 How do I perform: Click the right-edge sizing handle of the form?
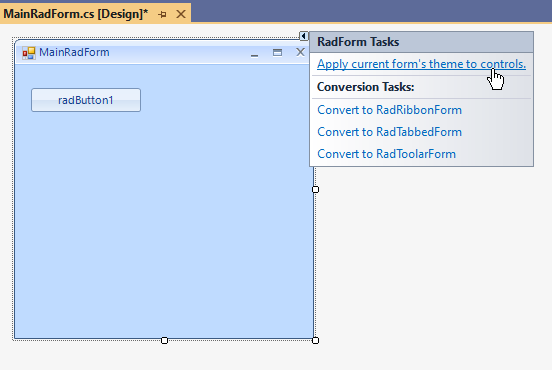point(315,189)
